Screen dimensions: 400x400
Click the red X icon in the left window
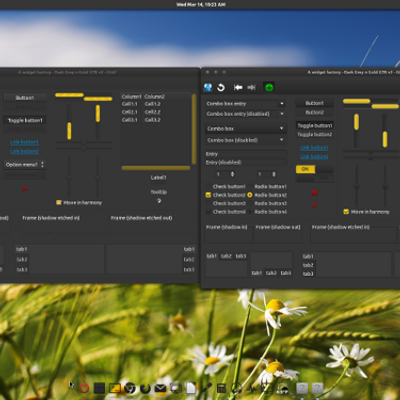(25, 189)
